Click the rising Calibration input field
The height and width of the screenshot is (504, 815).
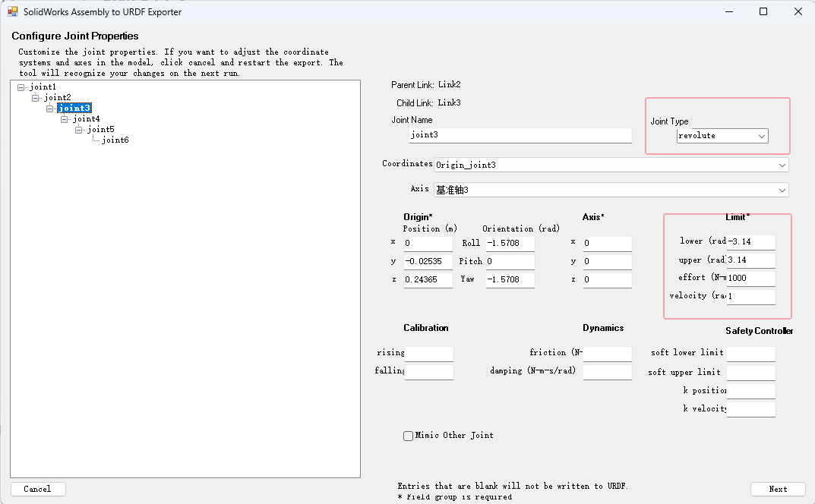click(428, 353)
